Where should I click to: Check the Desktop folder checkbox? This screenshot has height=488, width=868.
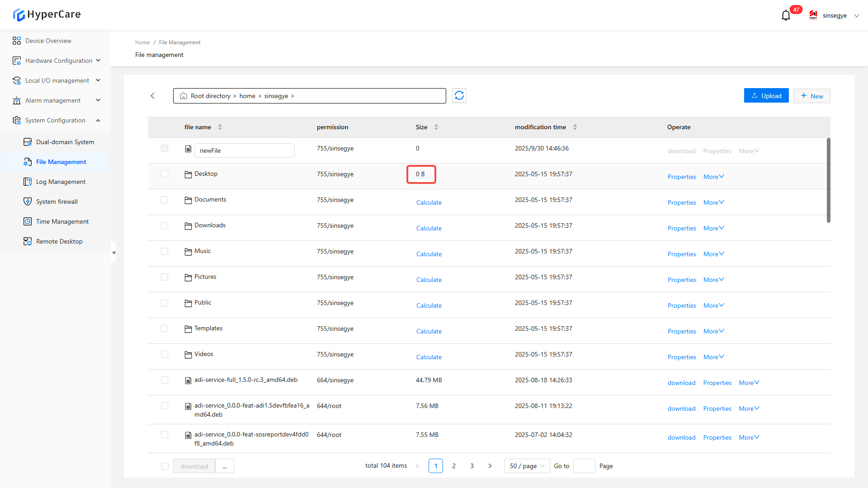click(165, 174)
